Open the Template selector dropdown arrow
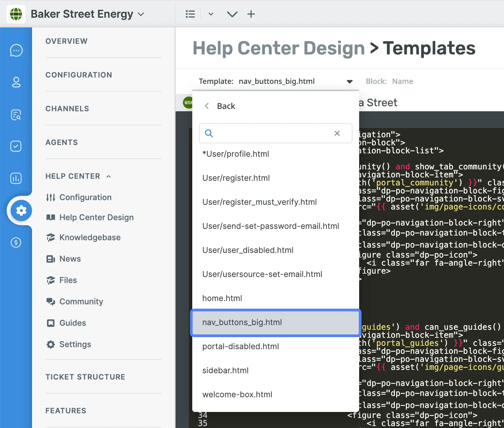 (349, 82)
